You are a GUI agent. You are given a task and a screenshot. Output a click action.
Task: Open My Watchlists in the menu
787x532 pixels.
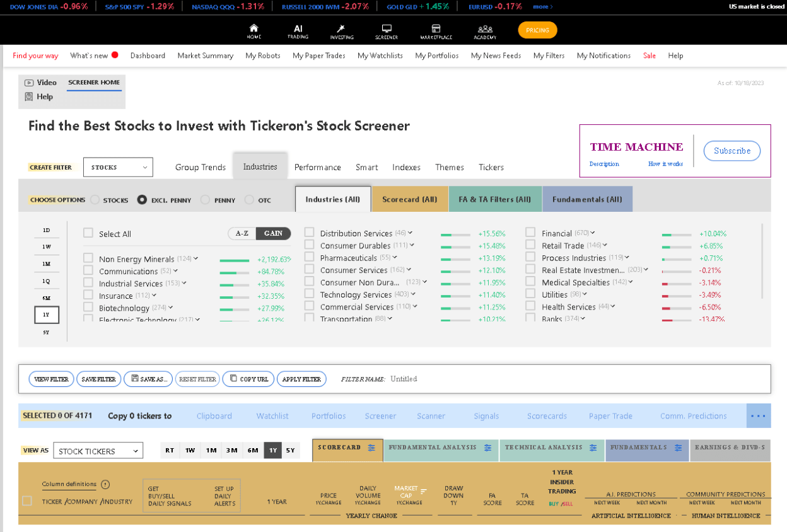[380, 55]
